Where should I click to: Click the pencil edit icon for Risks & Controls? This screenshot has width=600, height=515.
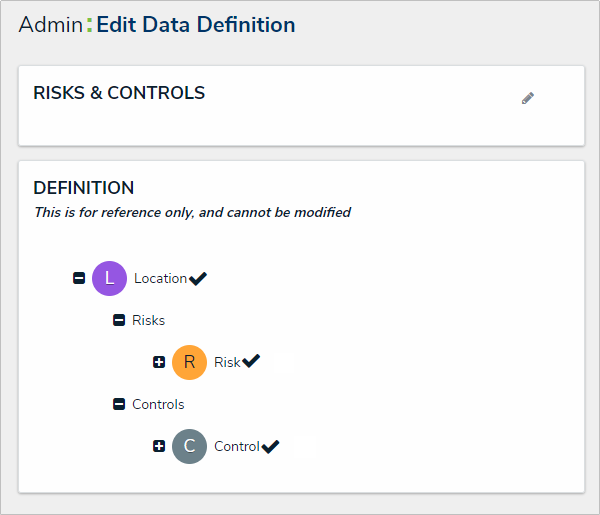click(528, 98)
